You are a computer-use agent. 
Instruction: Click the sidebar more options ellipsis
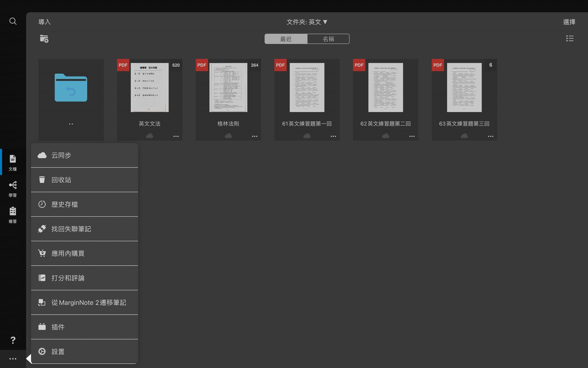tap(13, 358)
